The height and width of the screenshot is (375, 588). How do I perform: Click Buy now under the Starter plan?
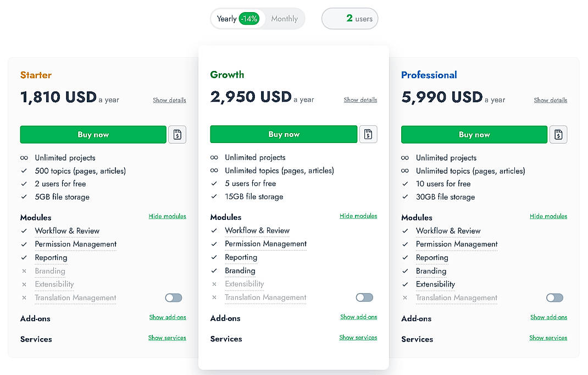click(x=93, y=134)
